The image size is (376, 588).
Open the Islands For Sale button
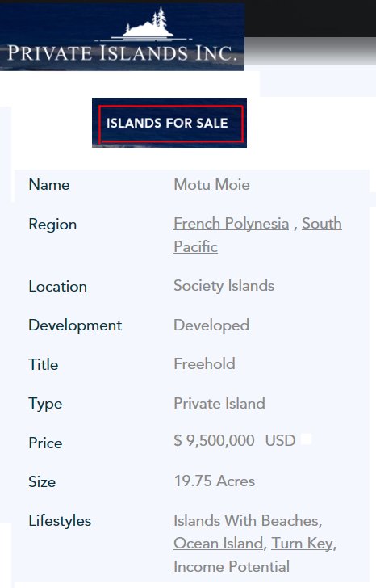[169, 123]
